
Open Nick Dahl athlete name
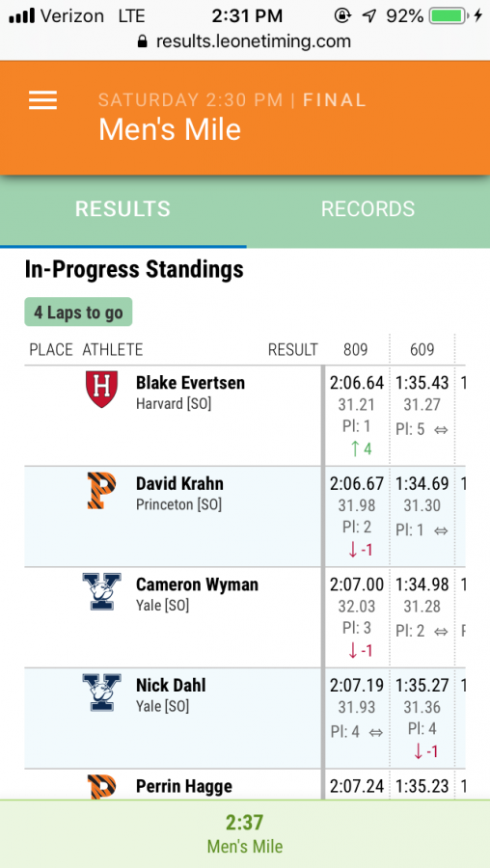171,686
